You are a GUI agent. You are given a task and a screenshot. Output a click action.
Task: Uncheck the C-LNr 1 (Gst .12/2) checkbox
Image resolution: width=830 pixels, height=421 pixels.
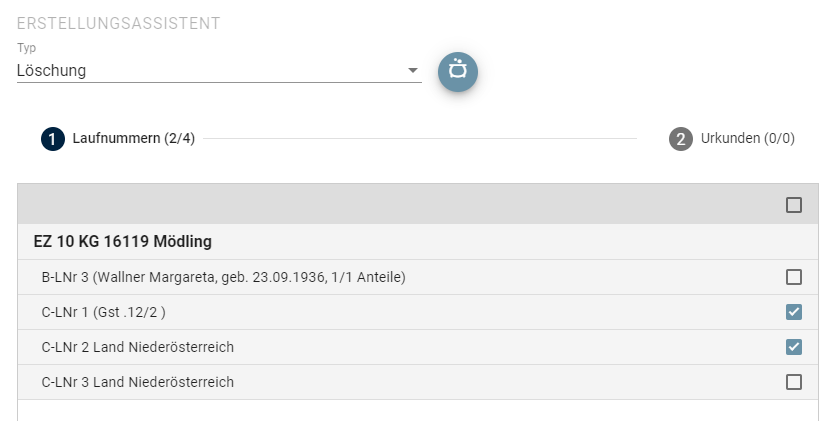(793, 312)
